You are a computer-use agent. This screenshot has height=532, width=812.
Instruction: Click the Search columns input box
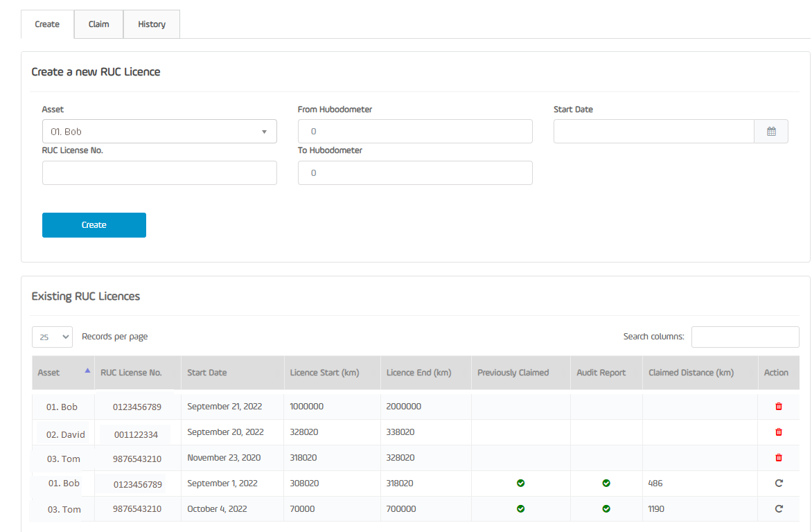tap(745, 337)
